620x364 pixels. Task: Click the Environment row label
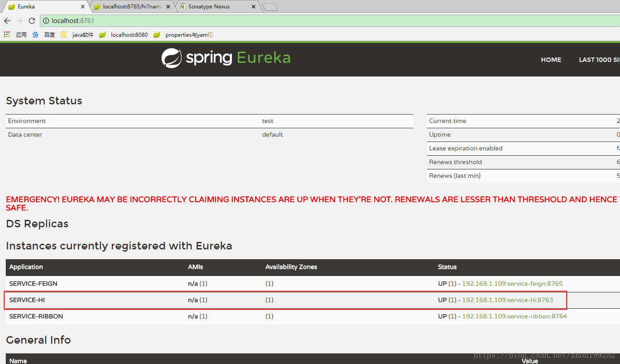27,121
